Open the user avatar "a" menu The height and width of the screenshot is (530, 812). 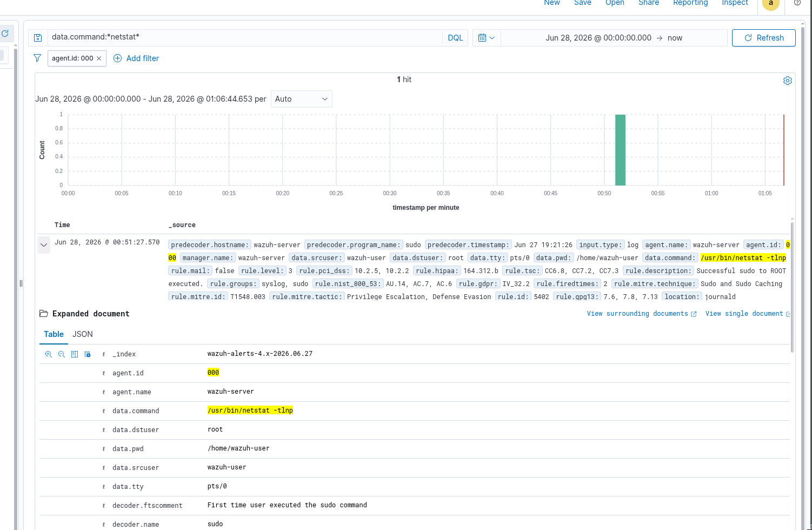pyautogui.click(x=771, y=3)
